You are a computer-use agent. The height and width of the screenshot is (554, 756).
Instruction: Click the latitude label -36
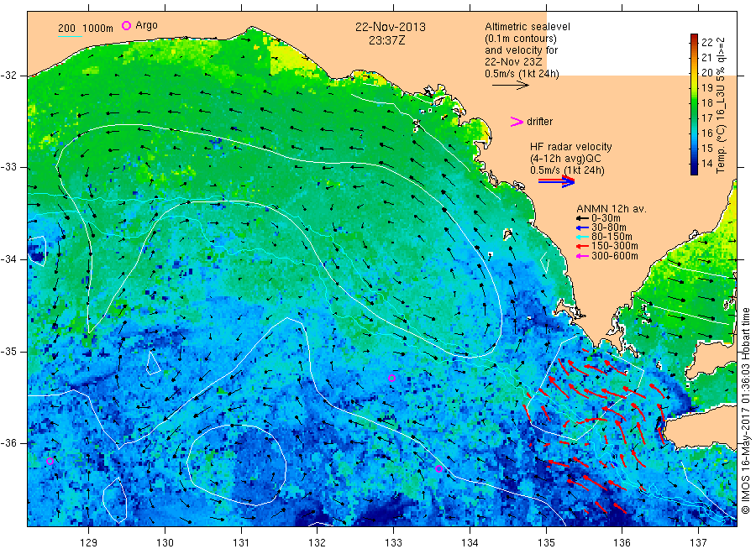click(11, 442)
